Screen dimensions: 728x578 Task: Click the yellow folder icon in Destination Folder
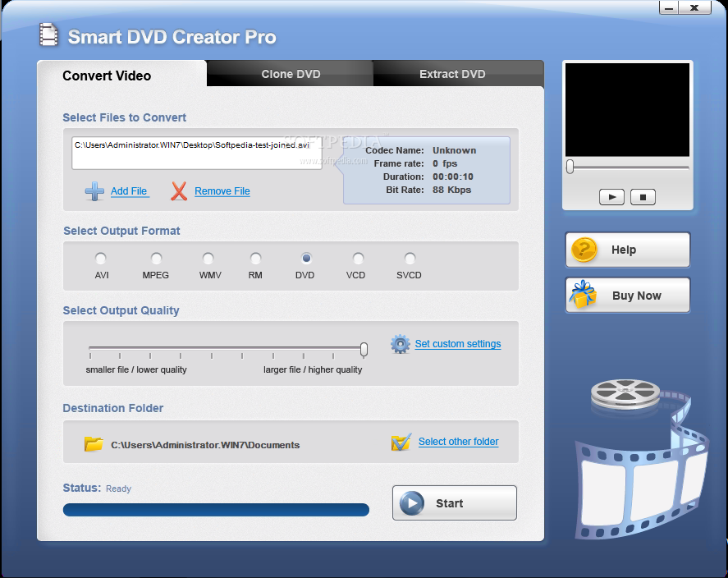point(94,444)
